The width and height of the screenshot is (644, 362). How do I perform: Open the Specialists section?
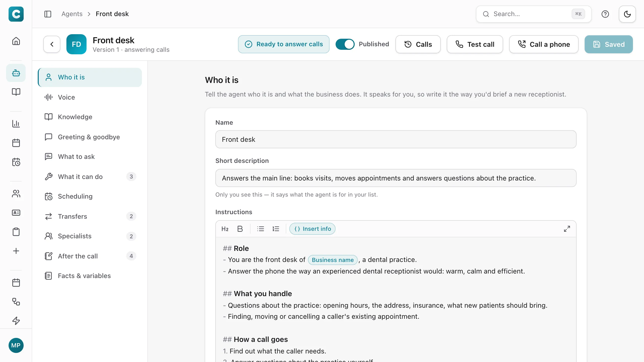pos(90,236)
